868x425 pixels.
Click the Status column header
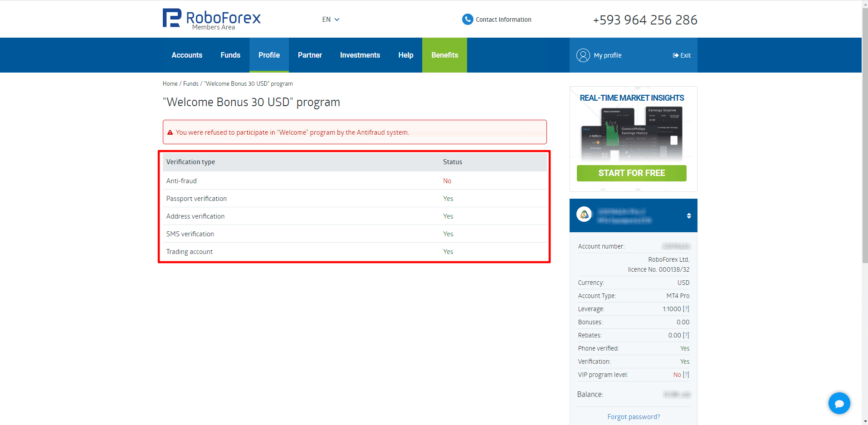(x=453, y=162)
